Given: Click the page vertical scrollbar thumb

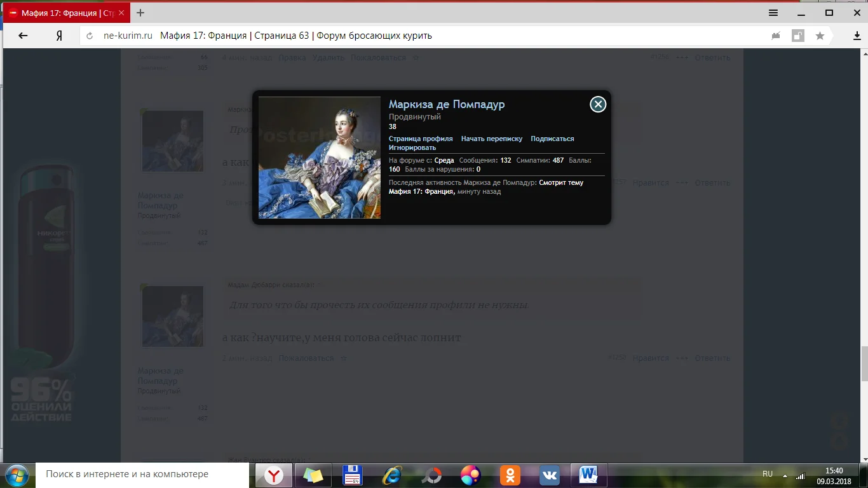Looking at the screenshot, I should 863,363.
